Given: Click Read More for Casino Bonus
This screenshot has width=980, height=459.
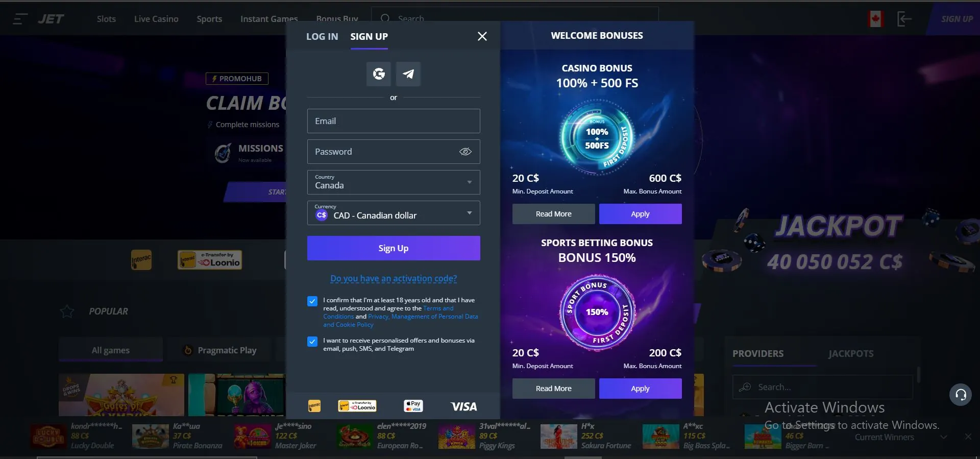Looking at the screenshot, I should tap(554, 214).
